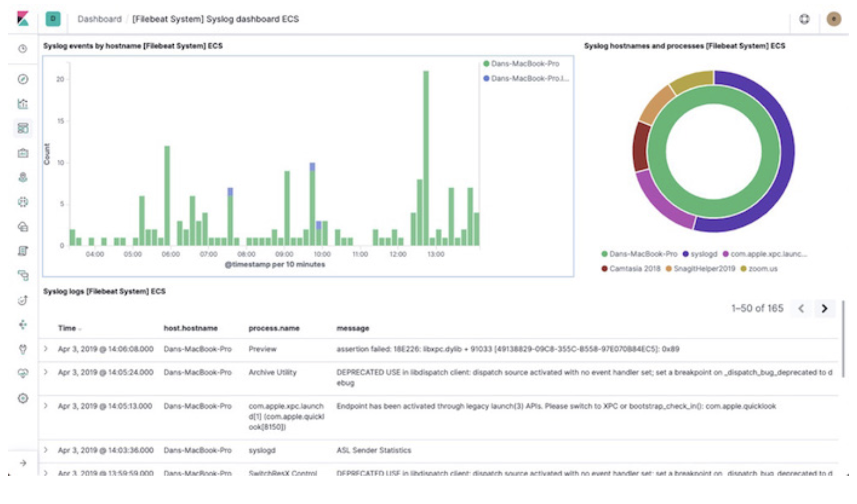Click the tallest green bar near 13:00
The width and height of the screenshot is (857, 504).
click(426, 158)
